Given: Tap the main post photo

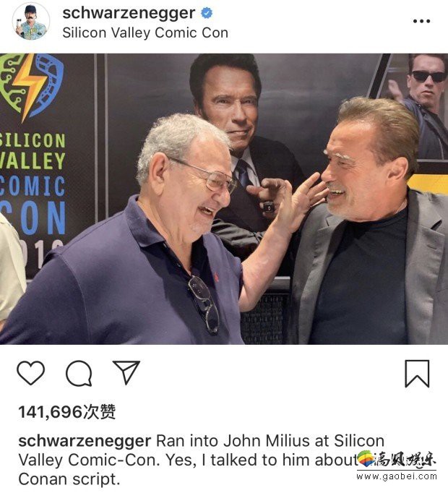Looking at the screenshot, I should [224, 199].
